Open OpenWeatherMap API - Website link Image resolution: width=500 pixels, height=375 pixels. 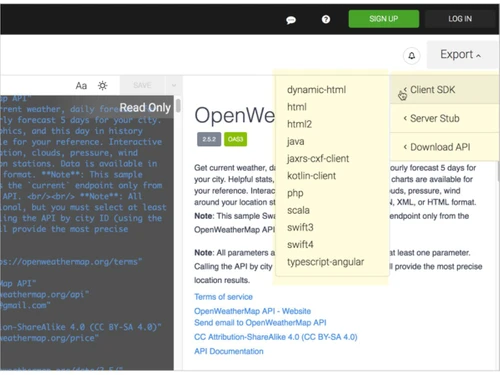coord(252,311)
